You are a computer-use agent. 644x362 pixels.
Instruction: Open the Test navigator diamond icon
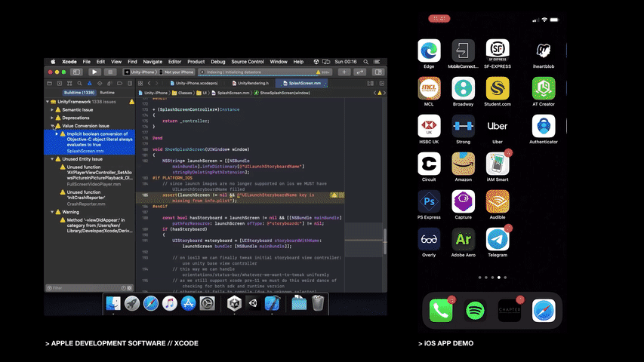(x=100, y=83)
